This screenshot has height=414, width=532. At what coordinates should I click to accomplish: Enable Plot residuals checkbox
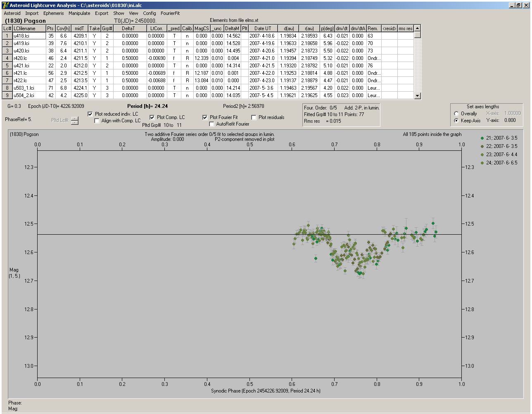click(x=254, y=117)
